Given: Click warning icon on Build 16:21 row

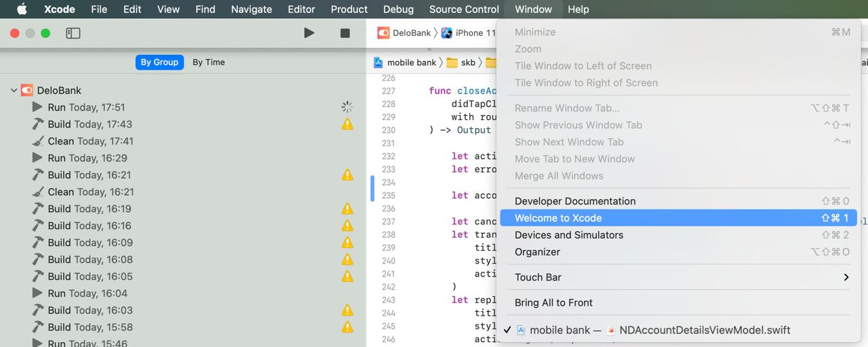Looking at the screenshot, I should click(x=347, y=175).
